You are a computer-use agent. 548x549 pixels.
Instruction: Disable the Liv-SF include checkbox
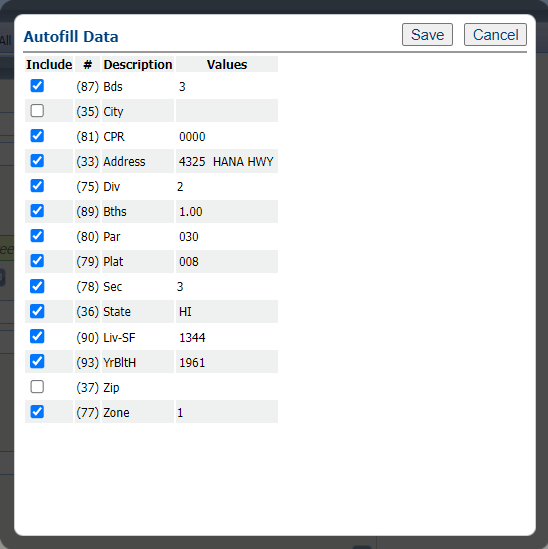point(37,336)
